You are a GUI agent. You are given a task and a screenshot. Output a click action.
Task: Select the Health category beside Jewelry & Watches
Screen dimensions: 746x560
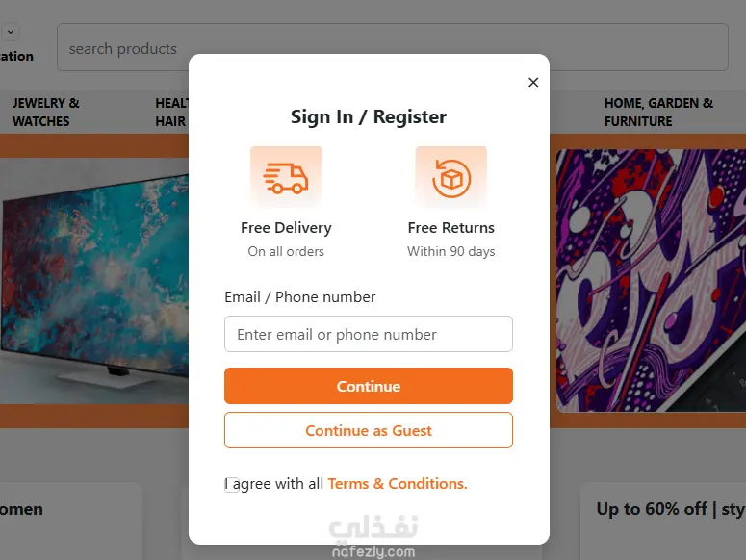pos(170,112)
